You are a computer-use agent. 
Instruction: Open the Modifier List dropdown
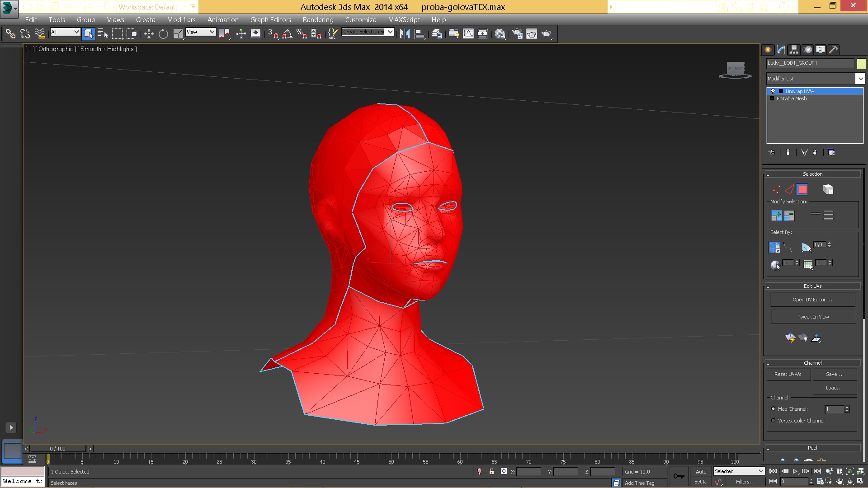(860, 79)
